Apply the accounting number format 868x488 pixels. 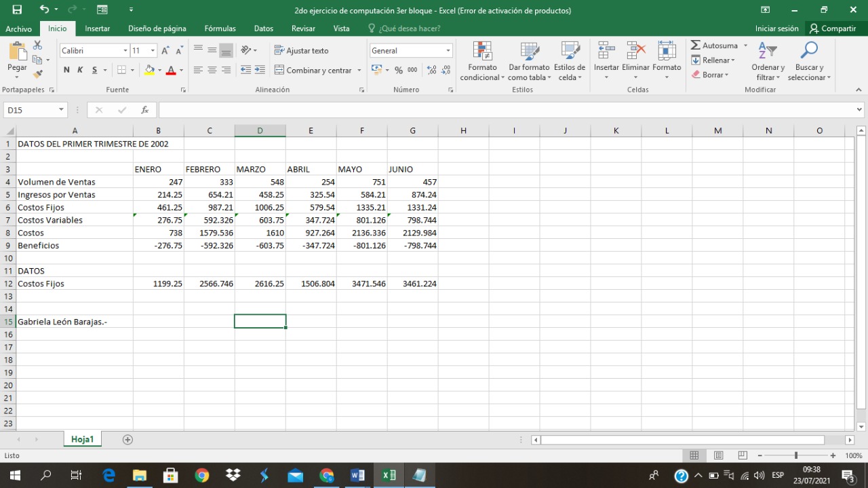point(377,70)
